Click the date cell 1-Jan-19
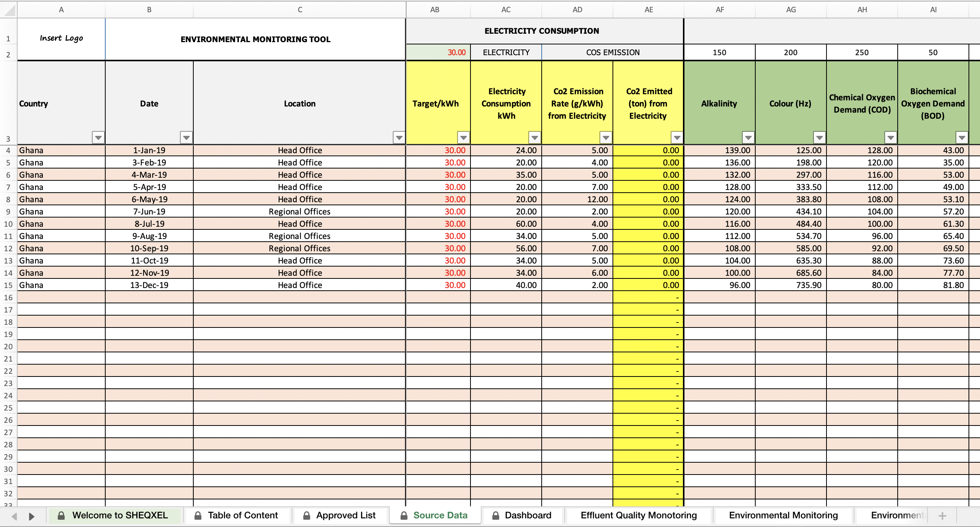980x527 pixels. [x=149, y=151]
